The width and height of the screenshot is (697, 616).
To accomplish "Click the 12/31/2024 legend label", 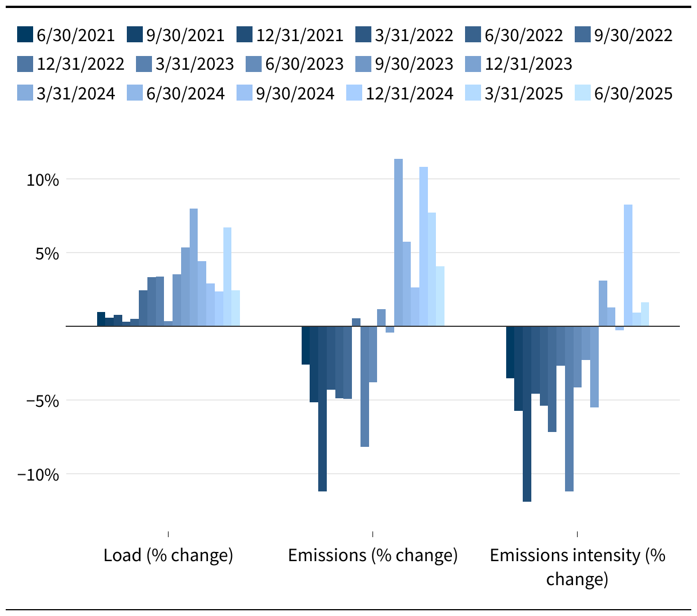I will pos(410,93).
